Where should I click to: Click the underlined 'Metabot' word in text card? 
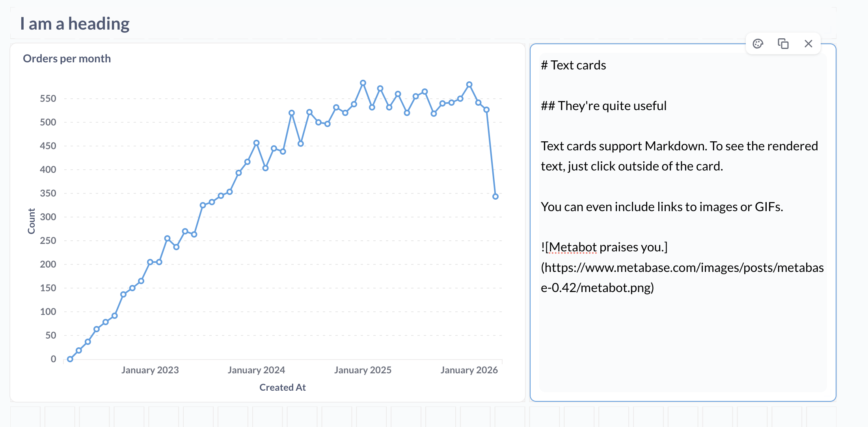573,247
